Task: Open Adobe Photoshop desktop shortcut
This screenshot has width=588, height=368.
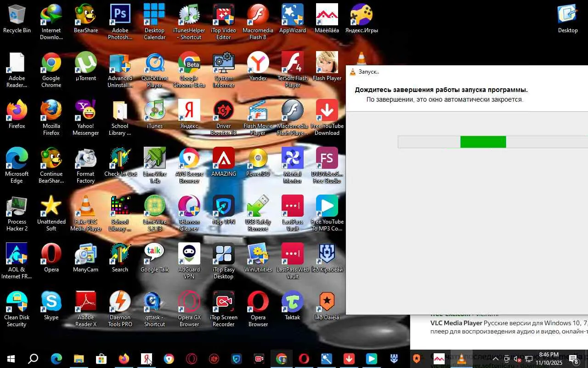Action: click(x=120, y=22)
